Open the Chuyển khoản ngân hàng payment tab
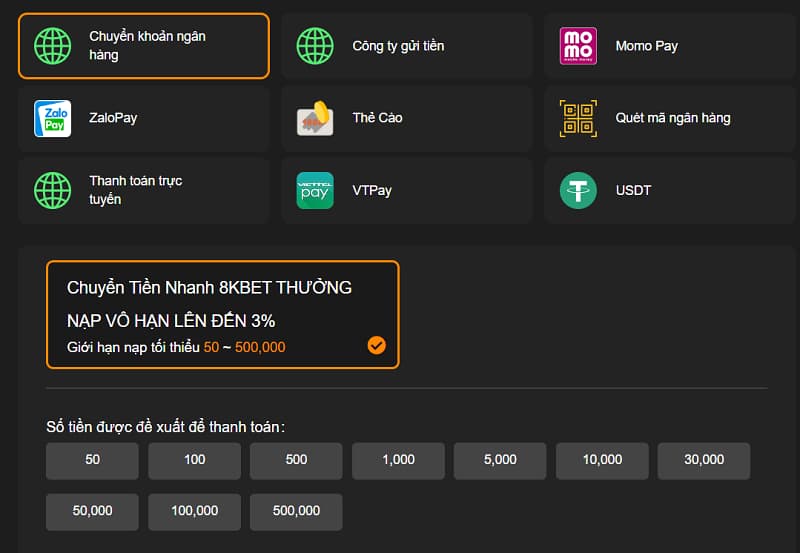The image size is (800, 553). 144,46
